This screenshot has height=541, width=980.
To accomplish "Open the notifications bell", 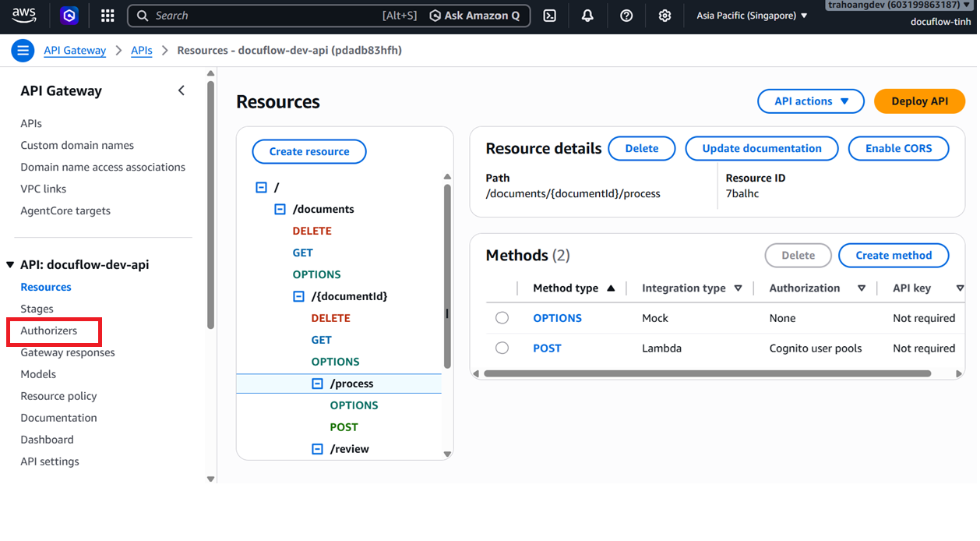I will 588,16.
